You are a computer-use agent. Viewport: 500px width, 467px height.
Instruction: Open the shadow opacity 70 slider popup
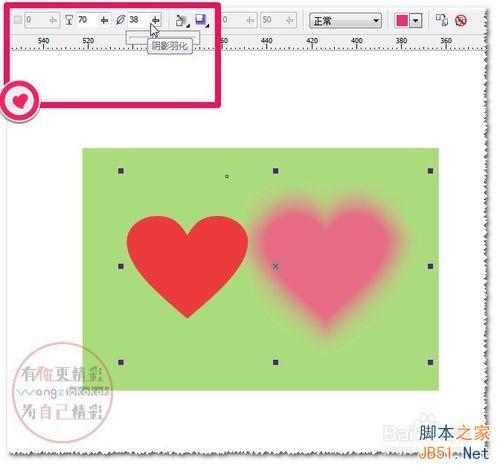[104, 20]
